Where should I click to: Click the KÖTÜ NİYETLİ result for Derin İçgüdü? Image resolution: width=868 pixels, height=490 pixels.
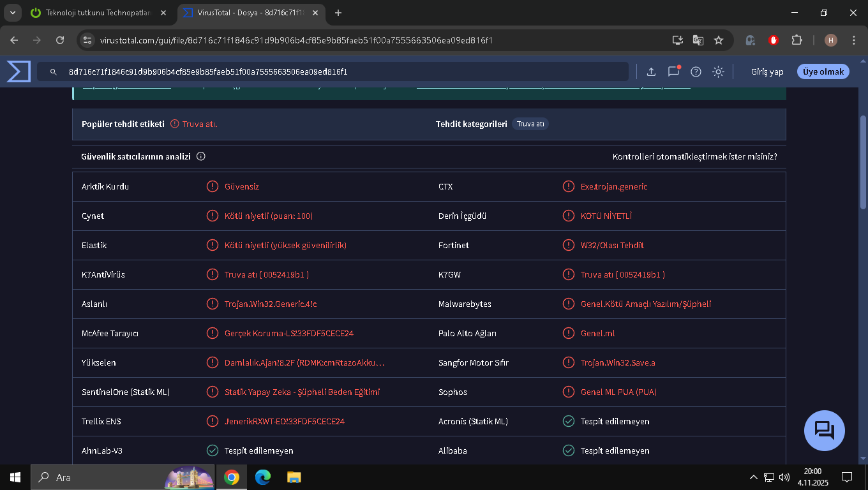coord(606,216)
